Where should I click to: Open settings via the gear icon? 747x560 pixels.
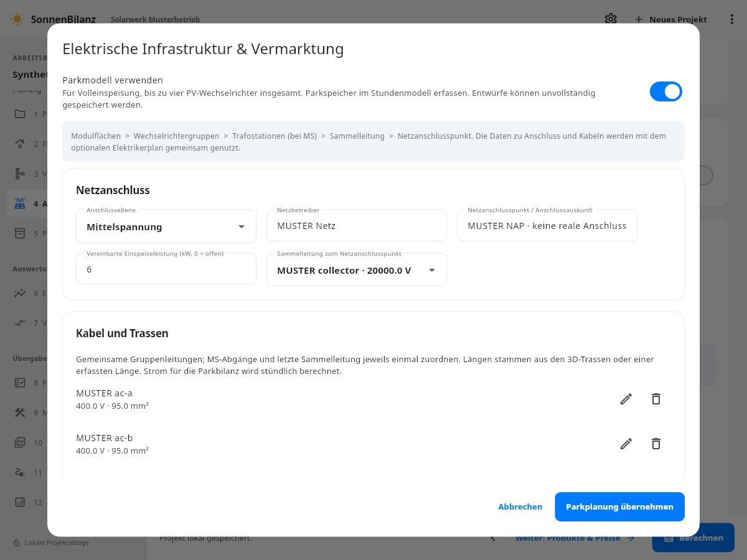click(x=611, y=19)
